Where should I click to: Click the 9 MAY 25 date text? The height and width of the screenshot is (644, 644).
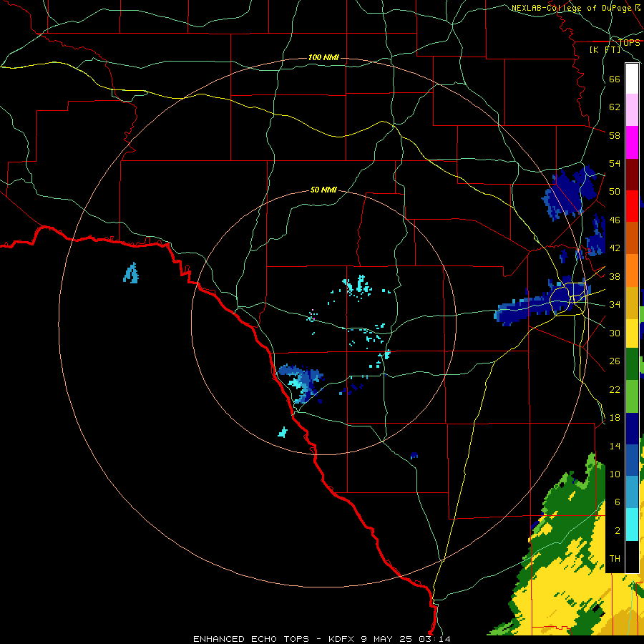pos(386,639)
